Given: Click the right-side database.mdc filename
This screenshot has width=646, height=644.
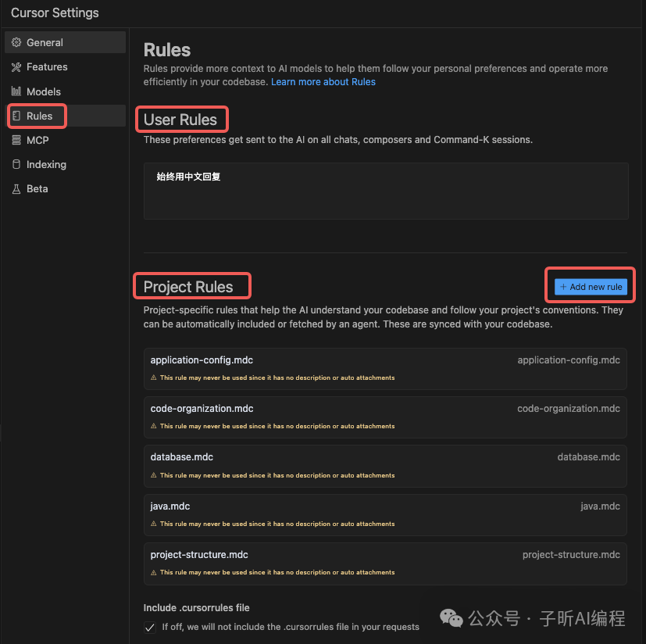Looking at the screenshot, I should (x=589, y=457).
